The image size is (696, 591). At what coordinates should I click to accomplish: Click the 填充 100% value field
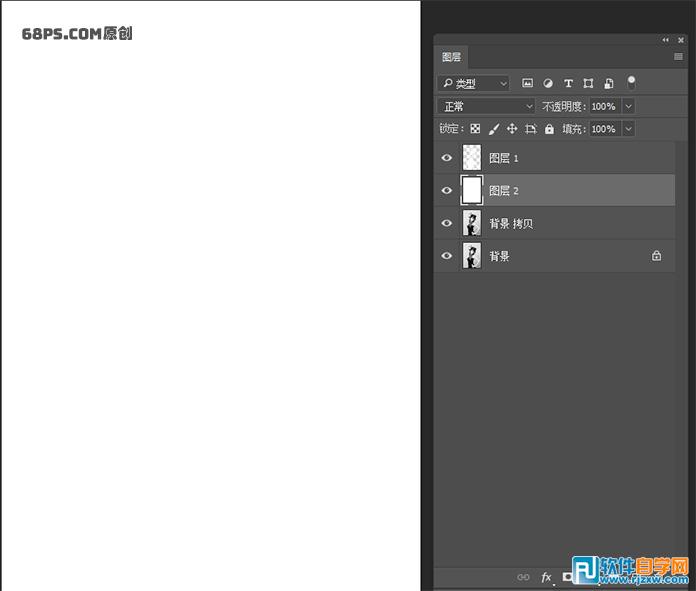[x=606, y=129]
